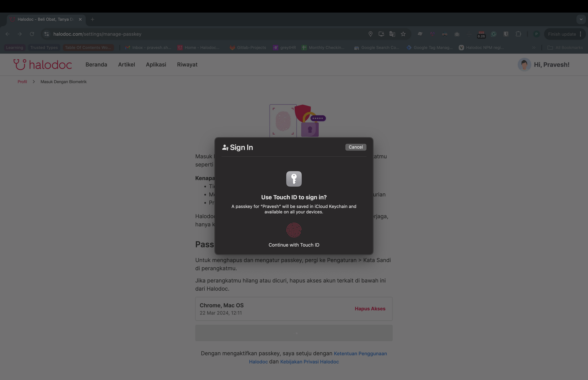Image resolution: width=588 pixels, height=380 pixels.
Task: Reload the page with refresh icon
Action: pos(32,34)
